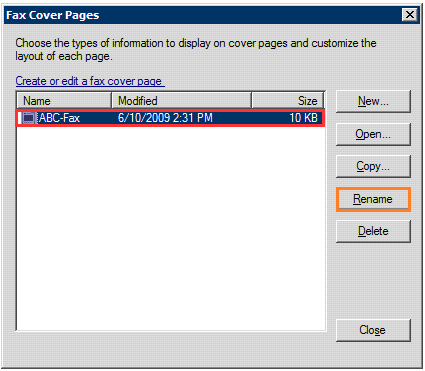Sort list by Size column header

click(x=288, y=101)
